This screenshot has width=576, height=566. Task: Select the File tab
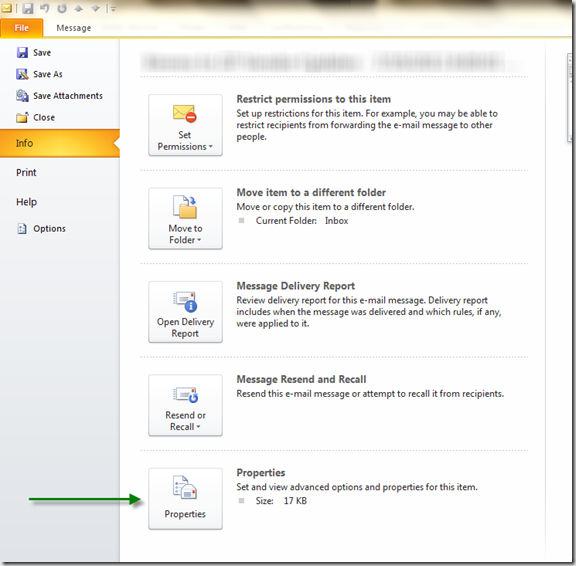click(22, 28)
